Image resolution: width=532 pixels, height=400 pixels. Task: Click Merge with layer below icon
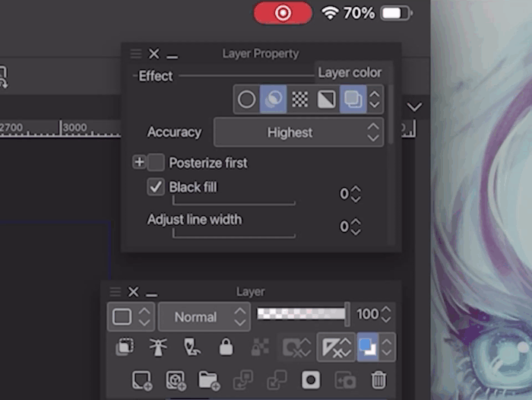coord(277,380)
